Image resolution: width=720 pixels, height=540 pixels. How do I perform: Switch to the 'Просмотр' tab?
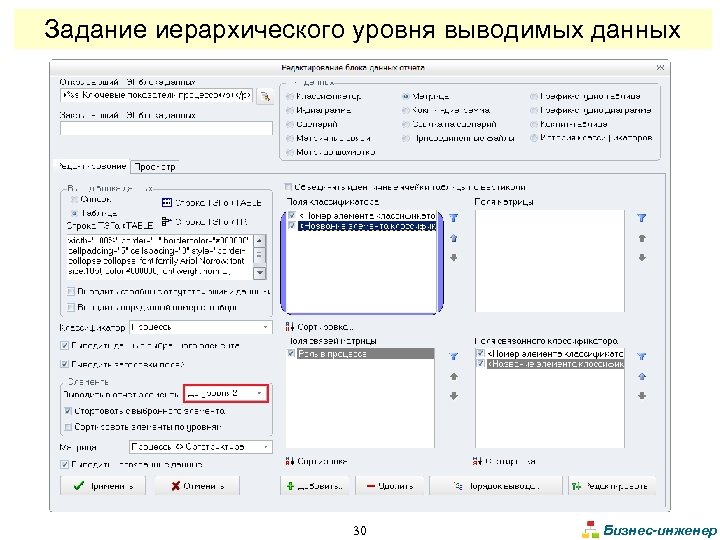pos(155,167)
